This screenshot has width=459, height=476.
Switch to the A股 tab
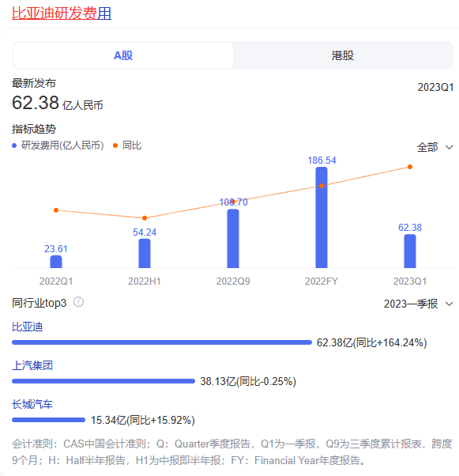point(123,55)
